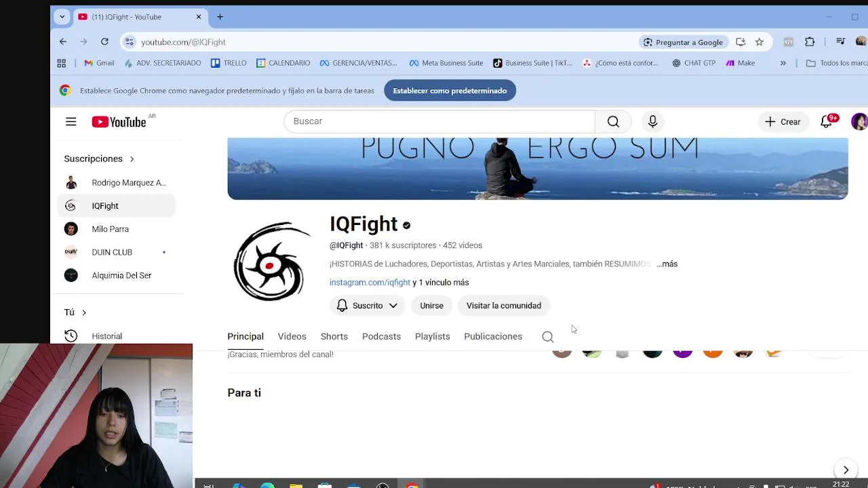Open Alquimia Del Ser subscription
Image resolution: width=868 pixels, height=488 pixels.
(117, 275)
